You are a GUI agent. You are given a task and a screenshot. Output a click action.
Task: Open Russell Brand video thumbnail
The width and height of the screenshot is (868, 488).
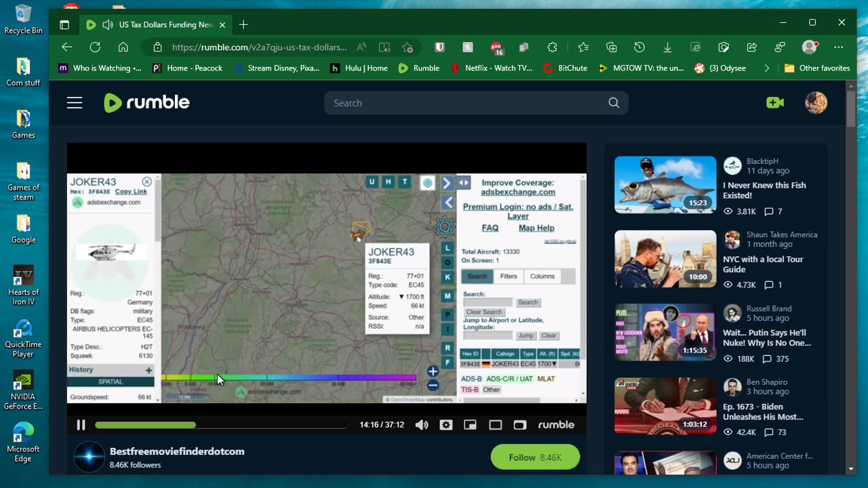coord(665,332)
